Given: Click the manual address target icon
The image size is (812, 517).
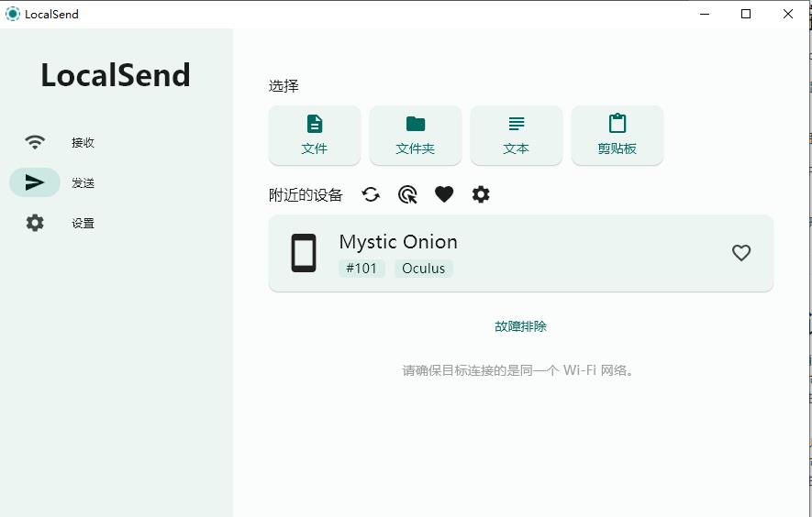Looking at the screenshot, I should pos(407,194).
